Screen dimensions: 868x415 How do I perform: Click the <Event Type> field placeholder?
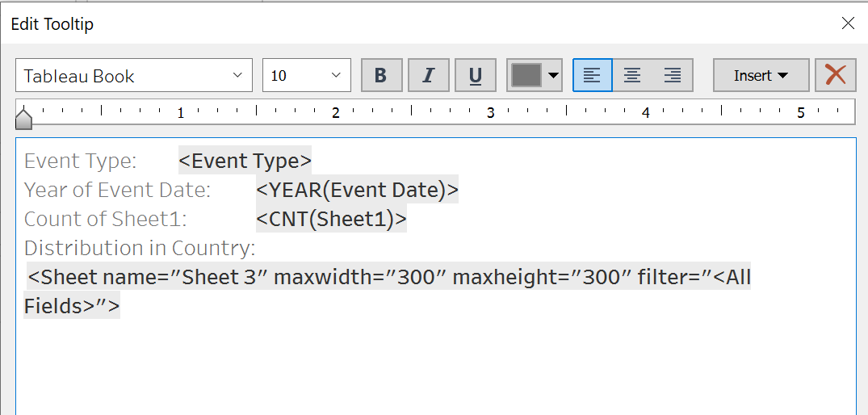pyautogui.click(x=245, y=161)
